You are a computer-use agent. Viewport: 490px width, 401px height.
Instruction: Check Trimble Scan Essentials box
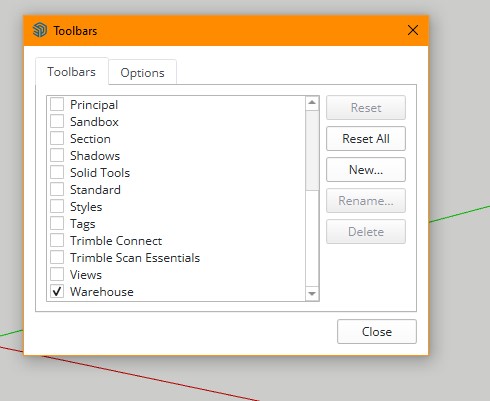[x=57, y=257]
